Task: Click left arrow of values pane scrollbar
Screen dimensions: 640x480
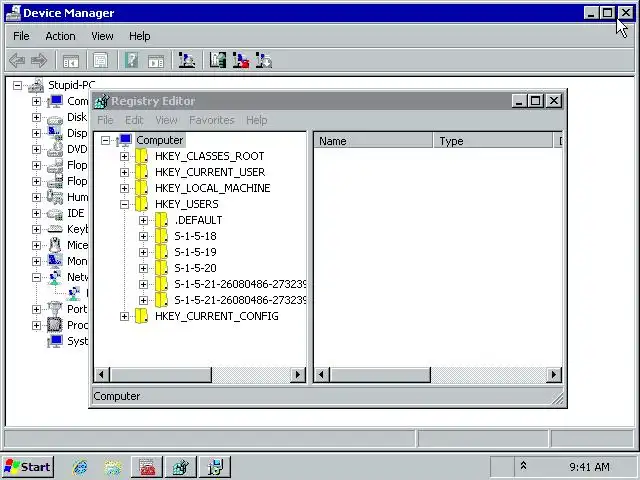Action: pyautogui.click(x=321, y=375)
